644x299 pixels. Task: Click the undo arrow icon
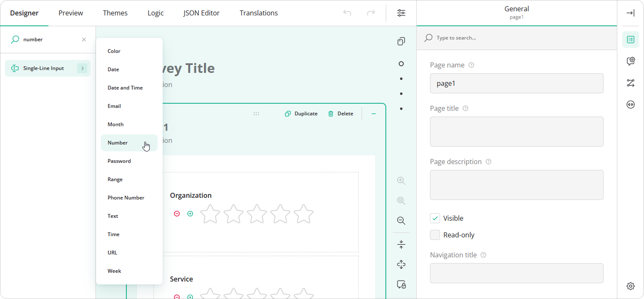tap(347, 13)
